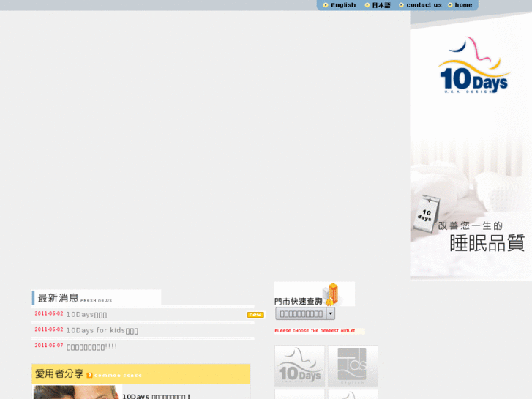Click the grey Tds Stylish brand thumbnail
This screenshot has width=532, height=399.
(353, 366)
